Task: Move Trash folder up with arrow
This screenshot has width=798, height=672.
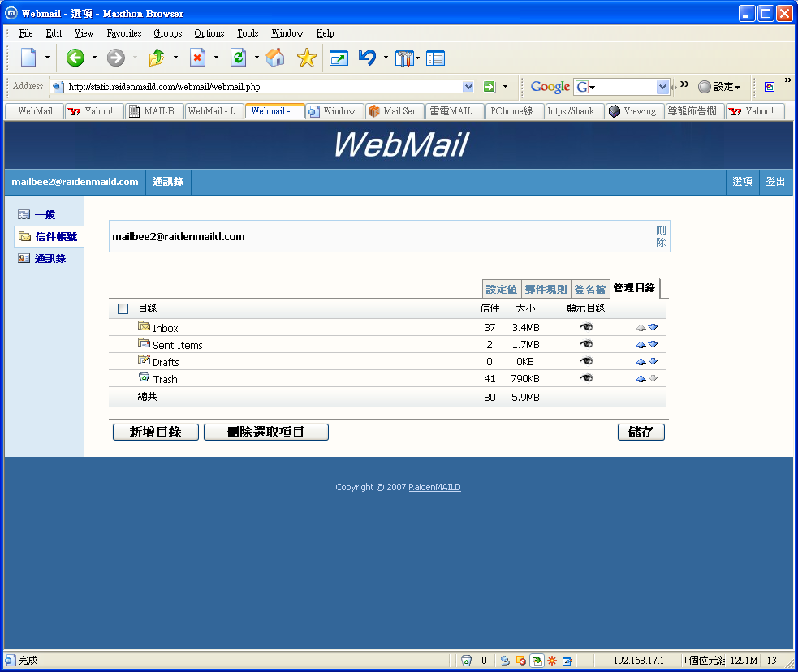Action: pos(641,379)
